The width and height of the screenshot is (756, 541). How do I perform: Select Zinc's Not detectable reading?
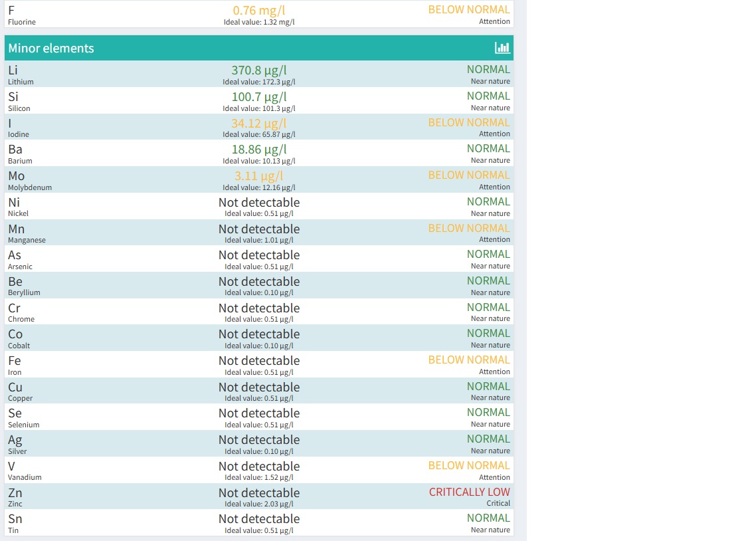tap(259, 492)
